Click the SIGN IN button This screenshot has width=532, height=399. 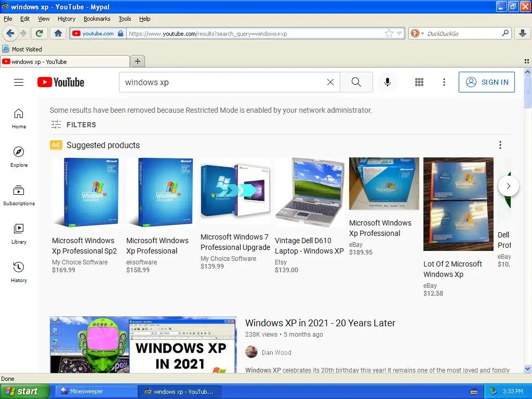pyautogui.click(x=486, y=82)
